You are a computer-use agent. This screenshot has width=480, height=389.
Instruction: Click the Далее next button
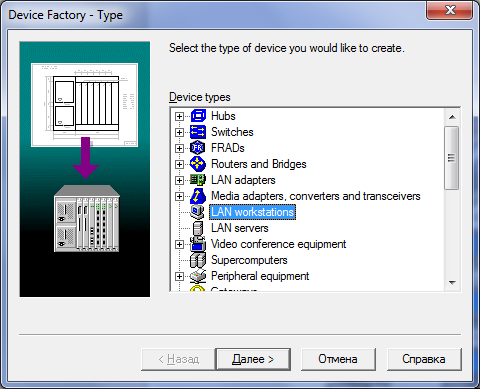coord(253,359)
